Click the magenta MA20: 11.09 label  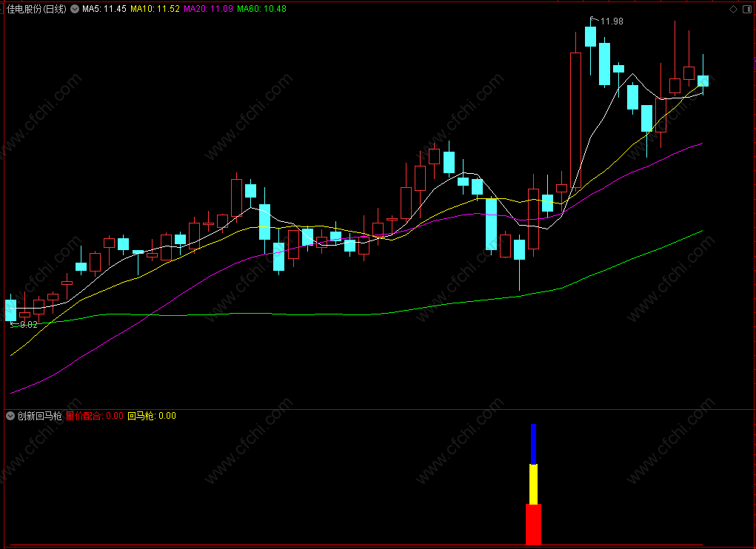pyautogui.click(x=208, y=9)
